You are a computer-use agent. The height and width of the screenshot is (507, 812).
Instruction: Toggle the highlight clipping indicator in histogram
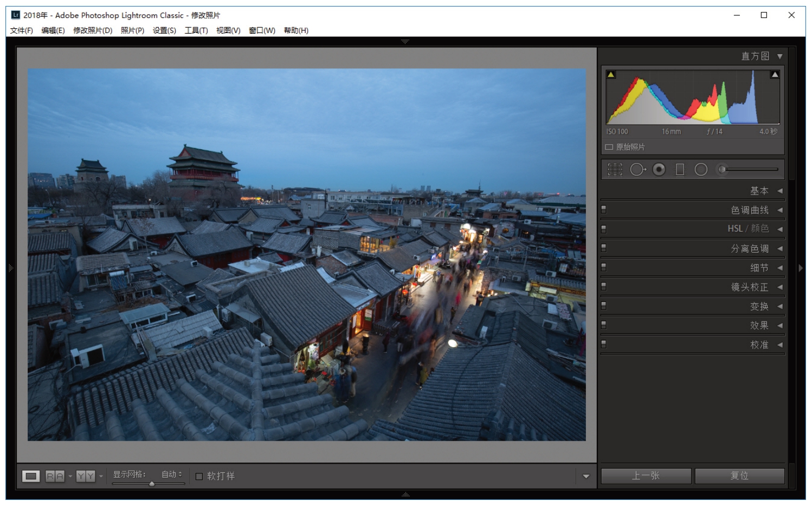coord(775,75)
